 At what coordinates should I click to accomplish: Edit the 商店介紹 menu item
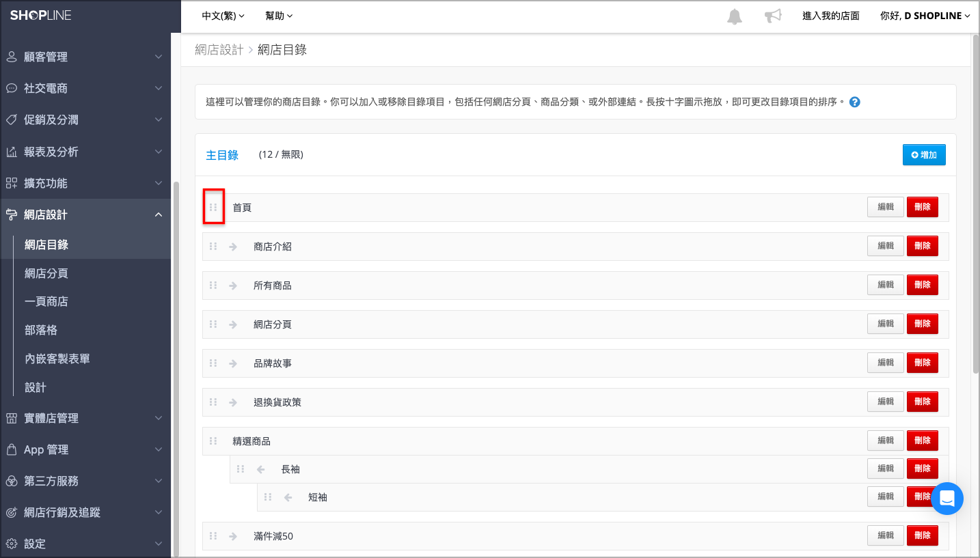pos(885,246)
